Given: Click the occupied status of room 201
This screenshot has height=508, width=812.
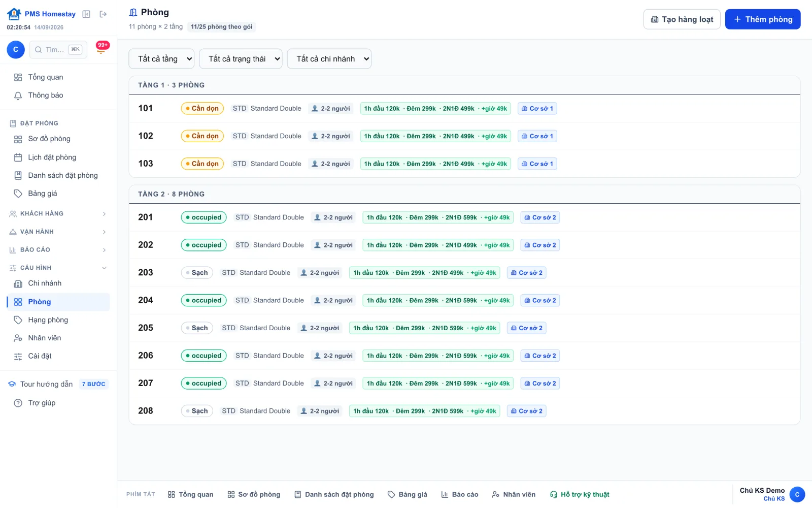Looking at the screenshot, I should coord(204,217).
